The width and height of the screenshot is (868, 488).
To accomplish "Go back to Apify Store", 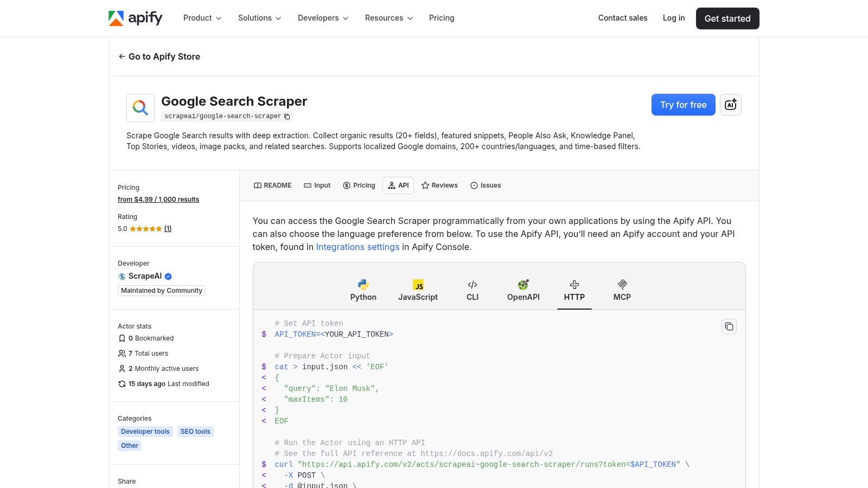I will [x=159, y=56].
